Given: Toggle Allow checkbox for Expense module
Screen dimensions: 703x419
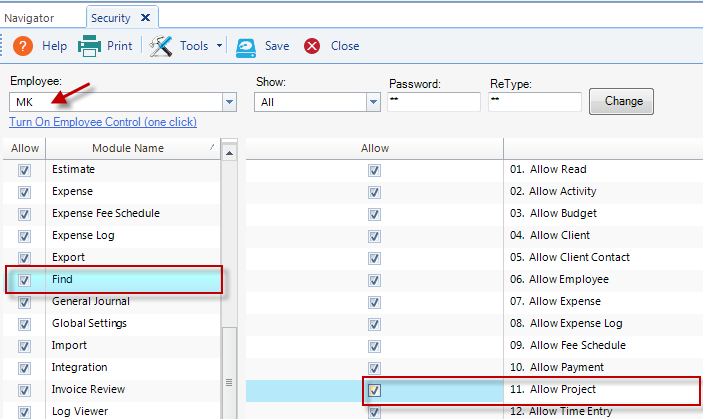Looking at the screenshot, I should click(24, 192).
